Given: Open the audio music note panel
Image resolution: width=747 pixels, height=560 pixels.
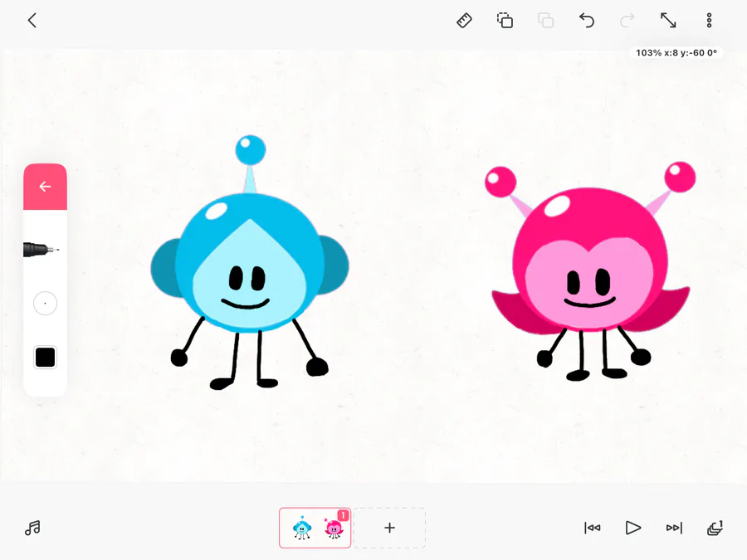Looking at the screenshot, I should pyautogui.click(x=32, y=528).
